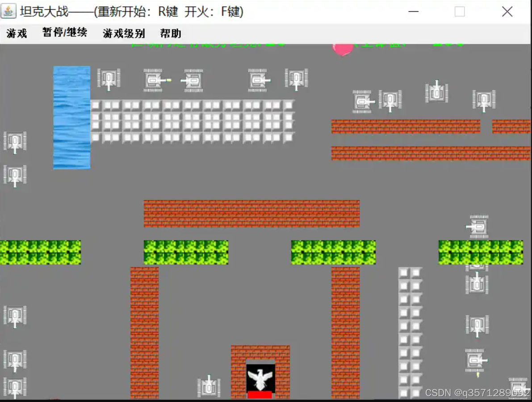The height and width of the screenshot is (402, 532).
Task: Click the downward tank above the steel wall's right end
Action: coord(297,80)
